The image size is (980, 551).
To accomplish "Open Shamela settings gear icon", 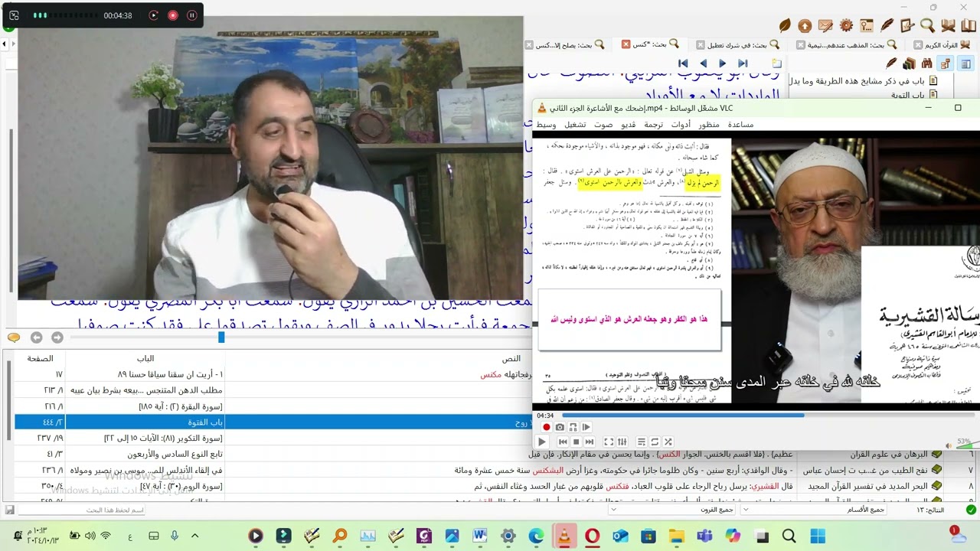I will [x=846, y=26].
